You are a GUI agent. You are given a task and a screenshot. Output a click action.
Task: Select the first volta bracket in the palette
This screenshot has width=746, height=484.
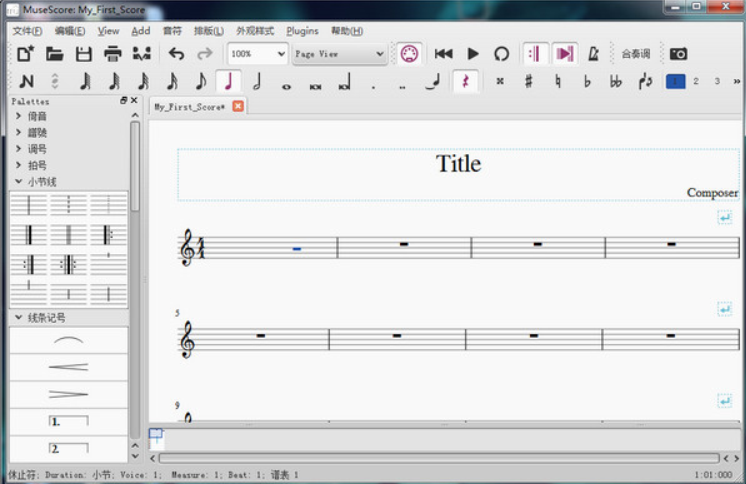[69, 421]
